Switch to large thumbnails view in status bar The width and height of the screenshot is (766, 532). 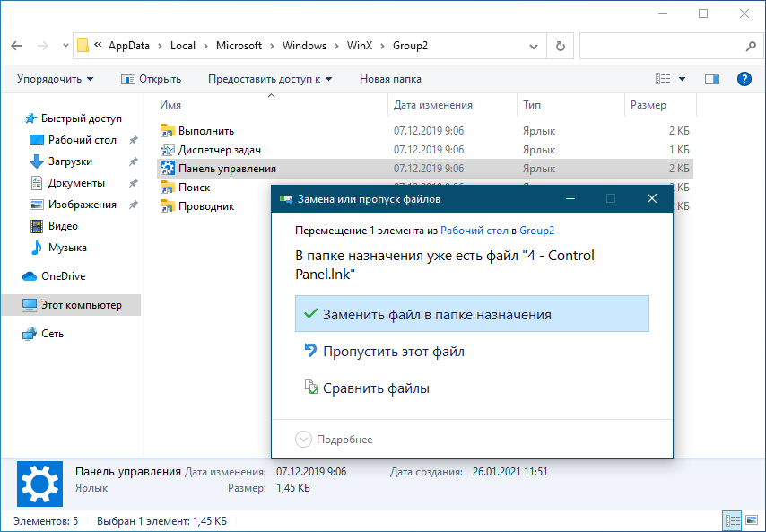pos(753,520)
